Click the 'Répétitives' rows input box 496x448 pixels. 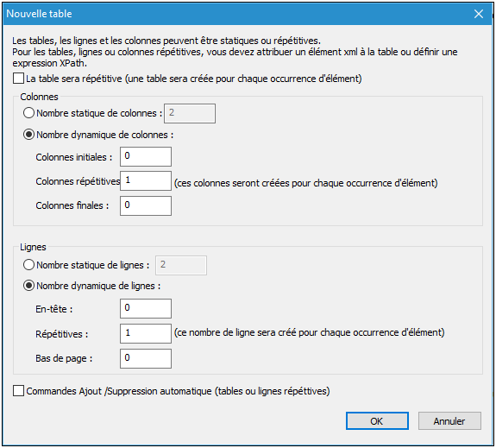click(x=146, y=333)
